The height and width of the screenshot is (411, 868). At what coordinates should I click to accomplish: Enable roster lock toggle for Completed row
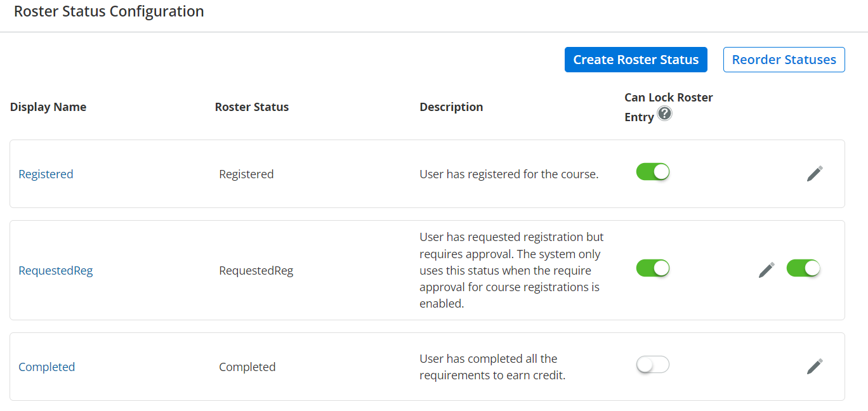pyautogui.click(x=653, y=365)
